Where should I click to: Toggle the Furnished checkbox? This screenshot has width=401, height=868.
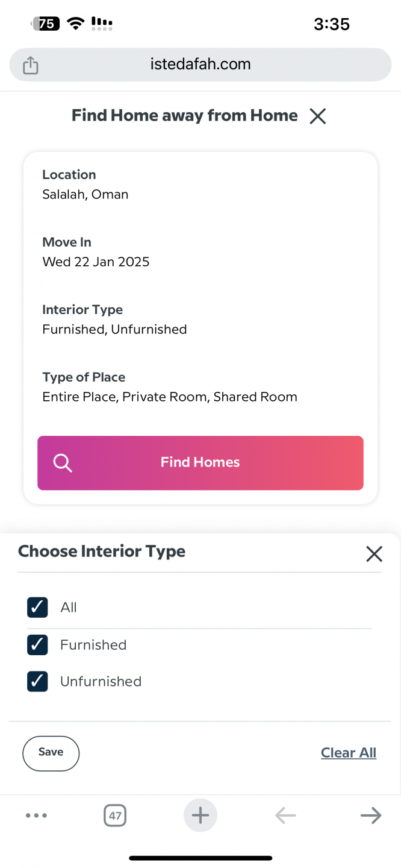pyautogui.click(x=37, y=645)
